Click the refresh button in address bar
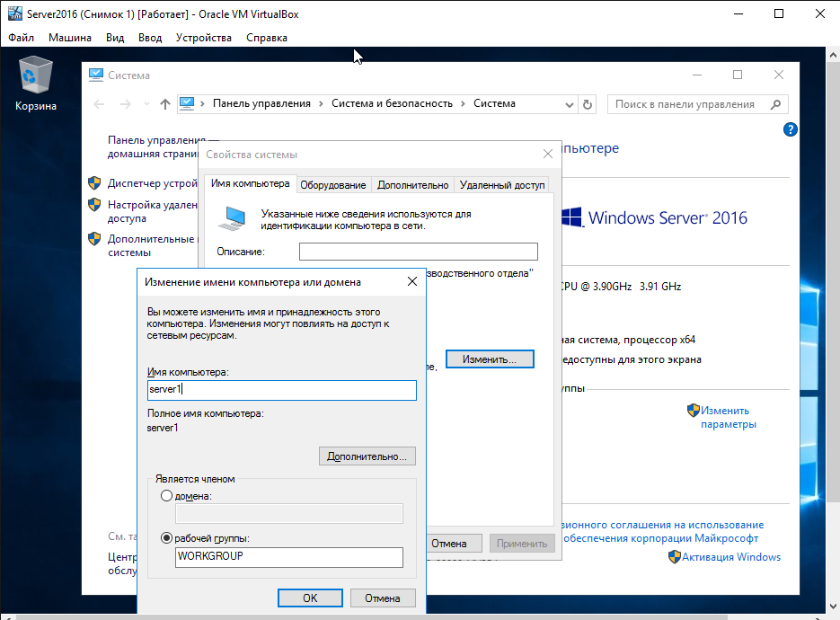840x620 pixels. 588,104
